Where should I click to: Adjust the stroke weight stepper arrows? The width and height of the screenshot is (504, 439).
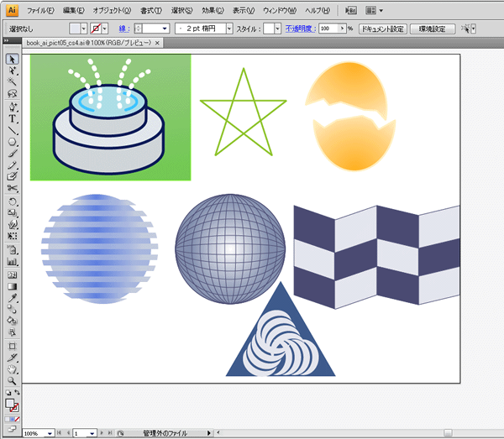(138, 29)
